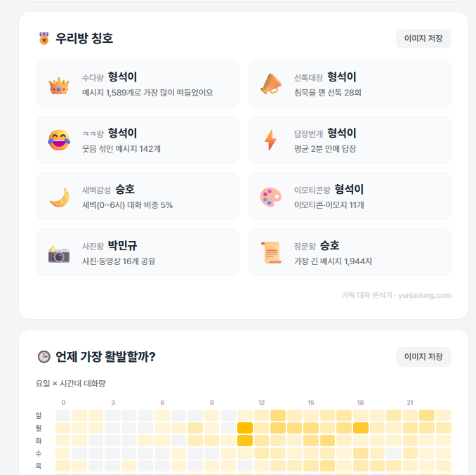The width and height of the screenshot is (476, 475).
Task: Save the 언제 가장 활발할까? heatmap image
Action: coord(423,357)
